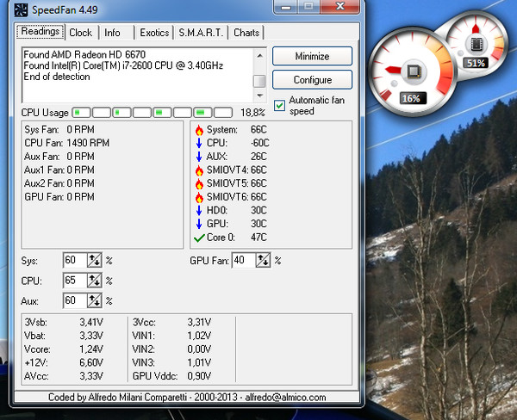Click the green checkmark beside Core 0
Image resolution: width=517 pixels, height=420 pixels.
tap(200, 238)
